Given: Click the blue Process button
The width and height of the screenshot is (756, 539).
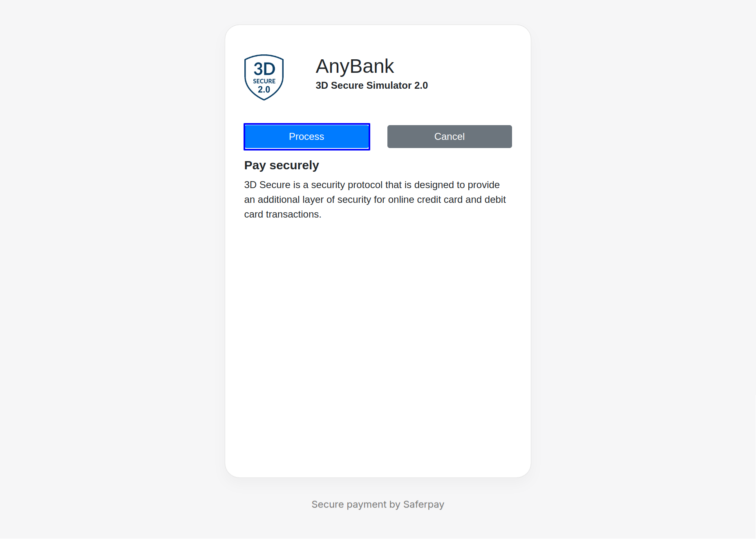Looking at the screenshot, I should [x=306, y=137].
